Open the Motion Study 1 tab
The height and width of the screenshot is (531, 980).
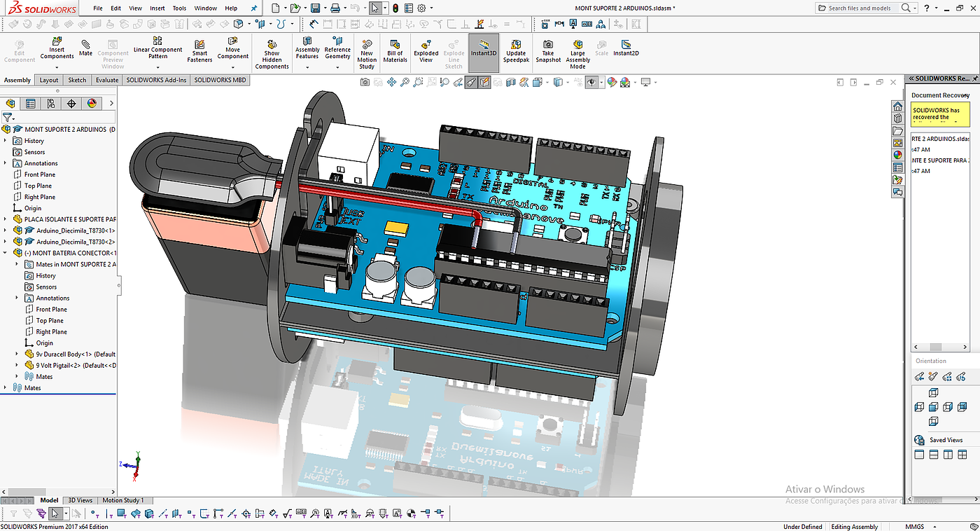pos(123,500)
